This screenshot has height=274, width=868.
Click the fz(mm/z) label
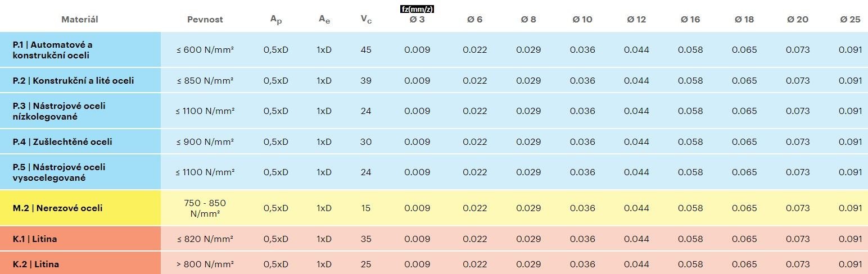click(x=417, y=9)
